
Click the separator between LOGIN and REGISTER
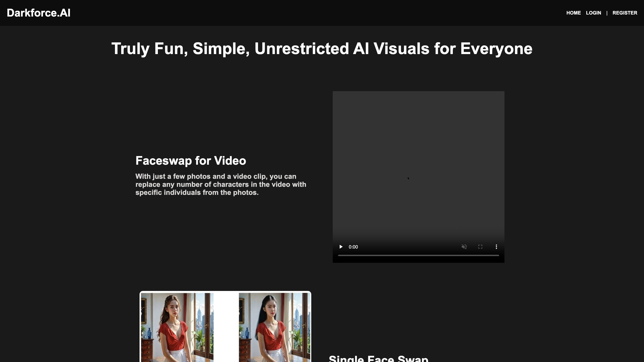click(607, 13)
